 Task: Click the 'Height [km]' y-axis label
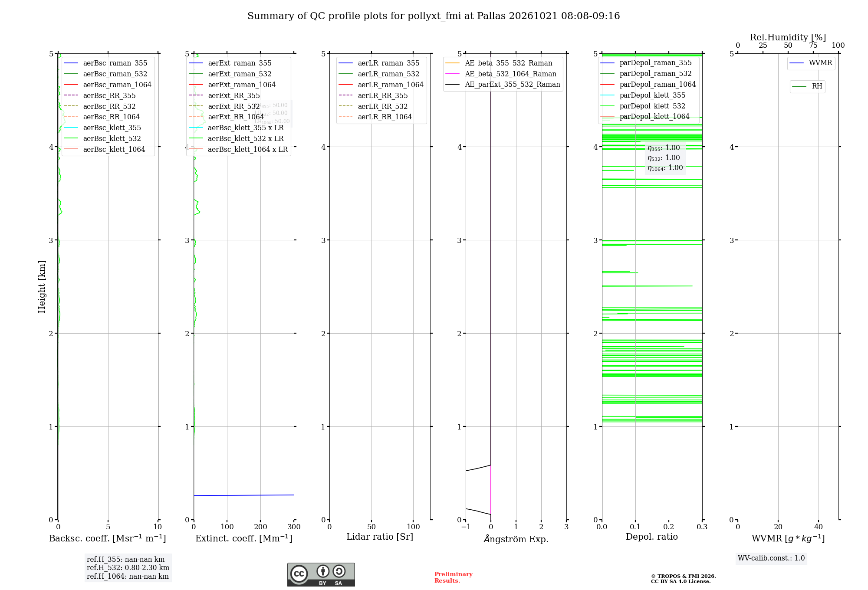click(x=42, y=287)
